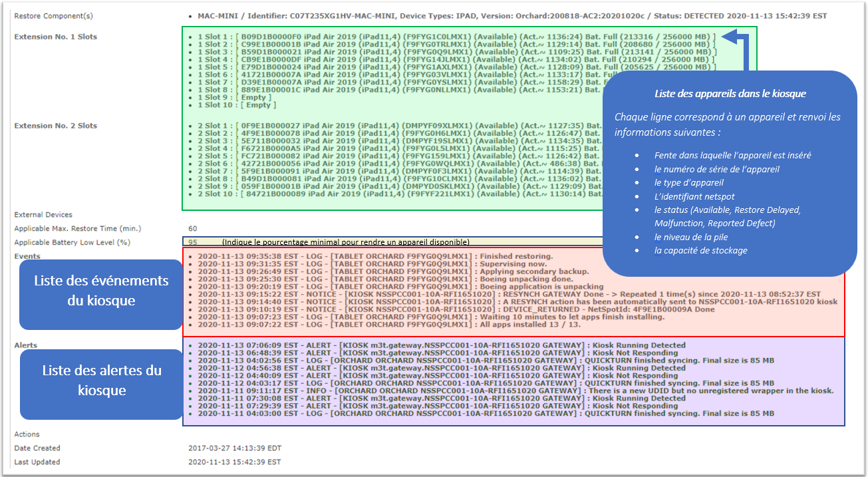Click the Last Updated timestamp value

tap(234, 462)
